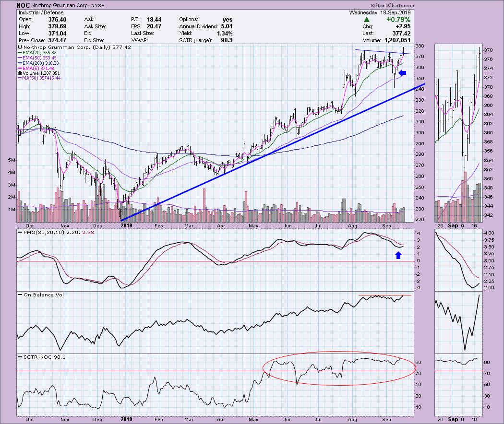Click the 220 price axis label

click(x=420, y=220)
